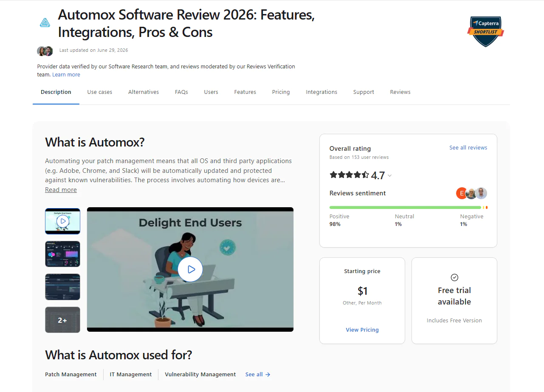
Task: Click the Based on 153 user reviews text
Action: [359, 157]
